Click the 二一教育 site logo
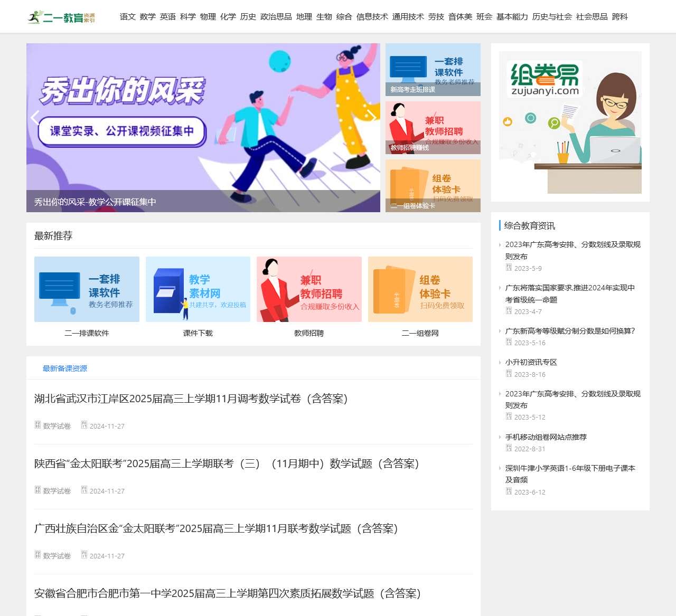Viewport: 676px width, 616px height. pos(61,17)
